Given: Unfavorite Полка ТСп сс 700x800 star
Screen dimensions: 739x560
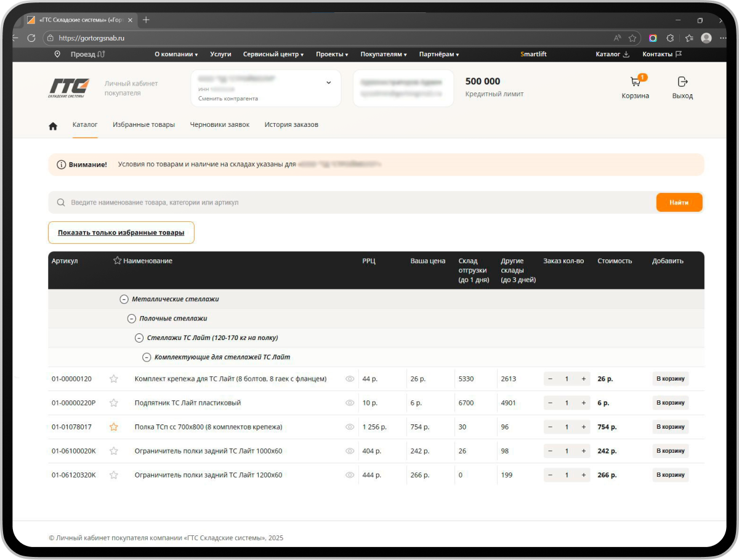Looking at the screenshot, I should pyautogui.click(x=113, y=427).
